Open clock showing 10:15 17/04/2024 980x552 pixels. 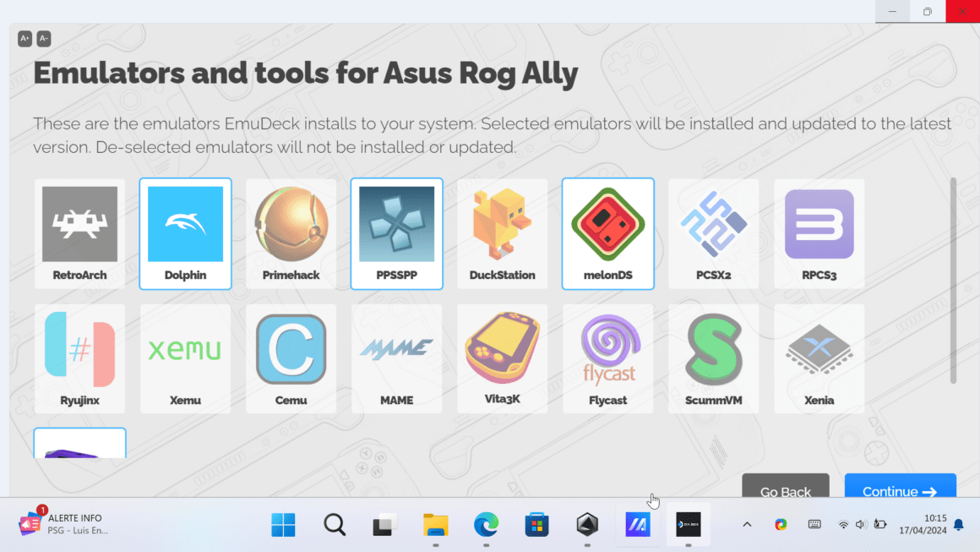pyautogui.click(x=923, y=524)
